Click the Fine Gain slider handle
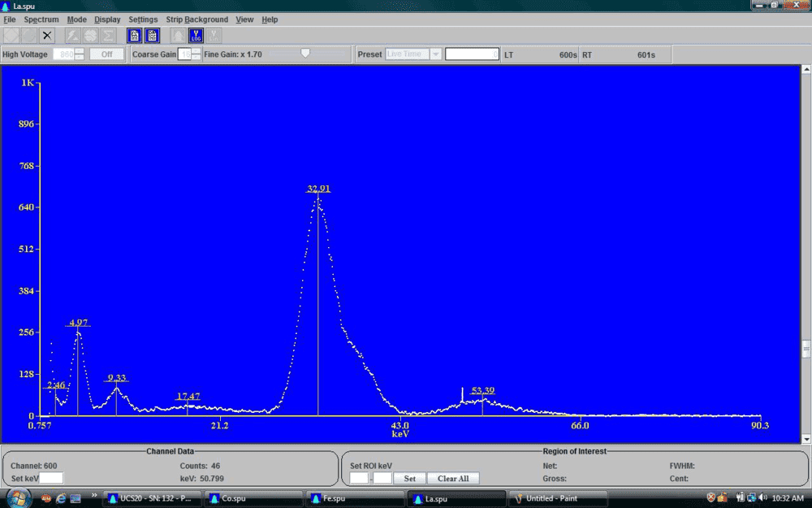Viewport: 812px width, 508px height. 305,54
